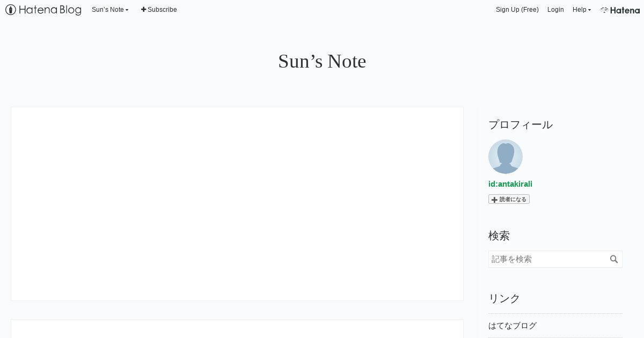
Task: Click the Hatena Blog logo
Action: point(43,10)
